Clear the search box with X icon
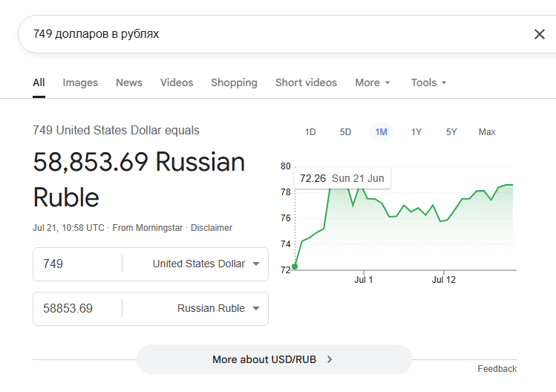Image resolution: width=556 pixels, height=392 pixels. pyautogui.click(x=540, y=34)
